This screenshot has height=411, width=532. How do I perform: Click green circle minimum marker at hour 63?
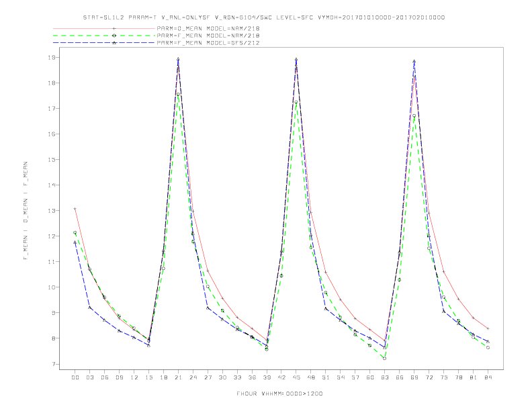[x=385, y=359]
